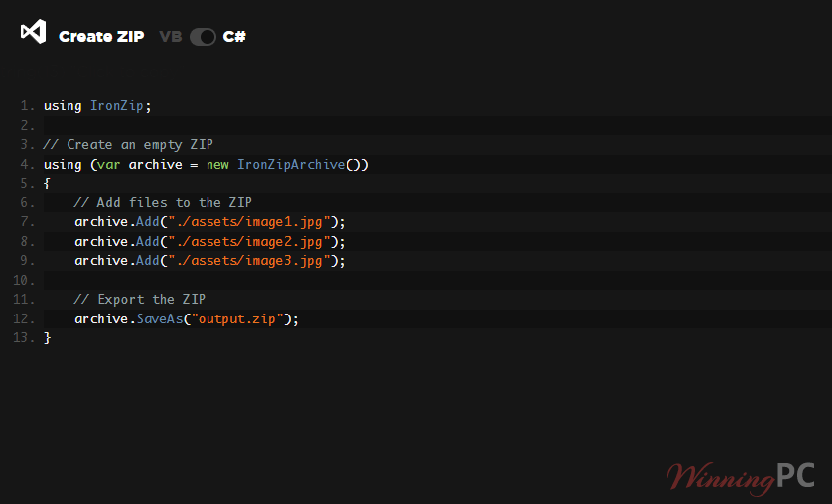This screenshot has width=832, height=504.
Task: Click the "output.zip" string
Action: coord(237,319)
